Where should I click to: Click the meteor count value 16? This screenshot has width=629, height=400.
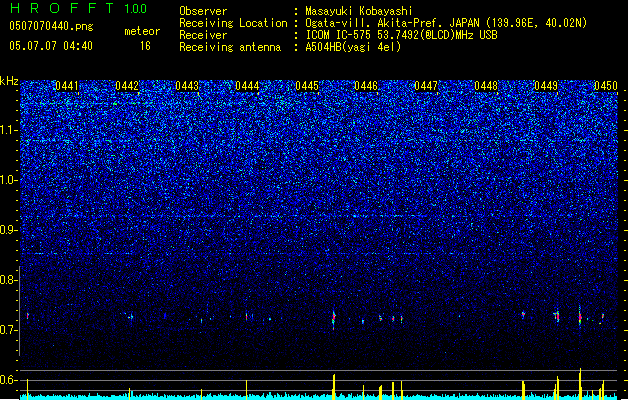coord(145,46)
